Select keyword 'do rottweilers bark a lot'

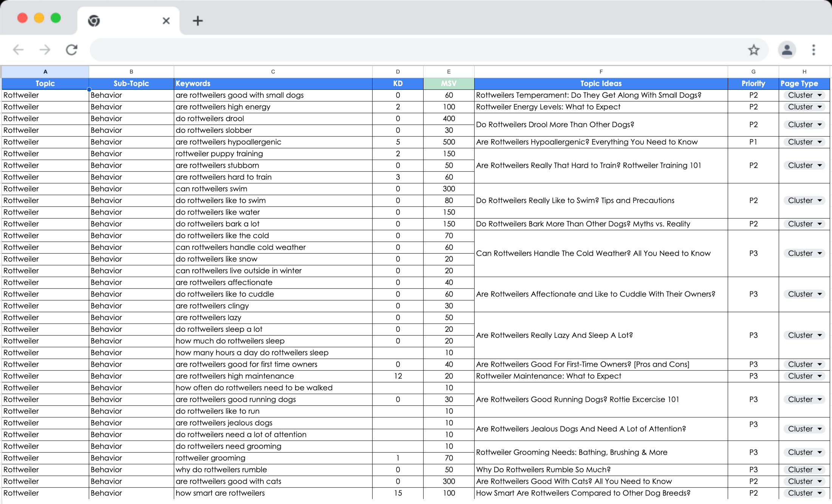273,224
